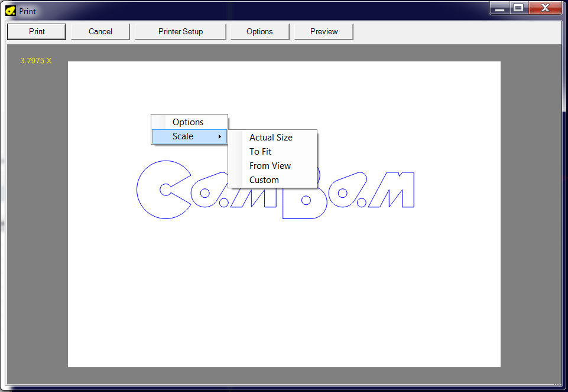Select Actual Size scale option
Screen dimensions: 568x392
[271, 138]
